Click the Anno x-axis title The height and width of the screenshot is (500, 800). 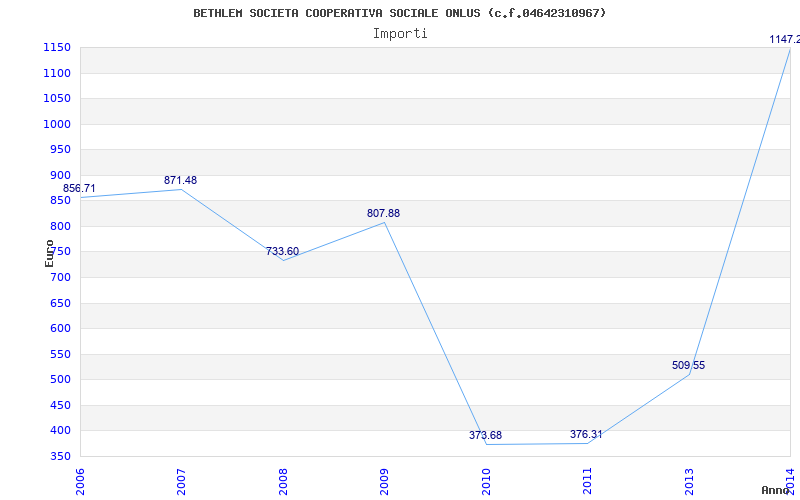tap(776, 490)
